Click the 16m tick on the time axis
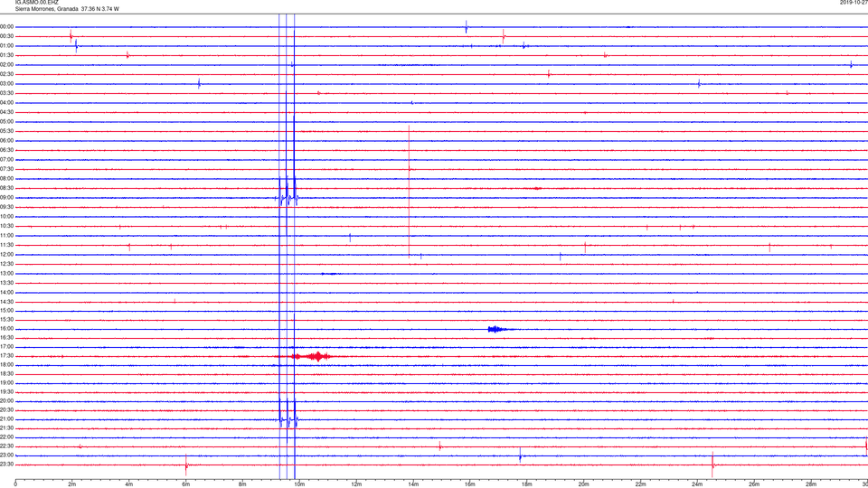 [470, 484]
